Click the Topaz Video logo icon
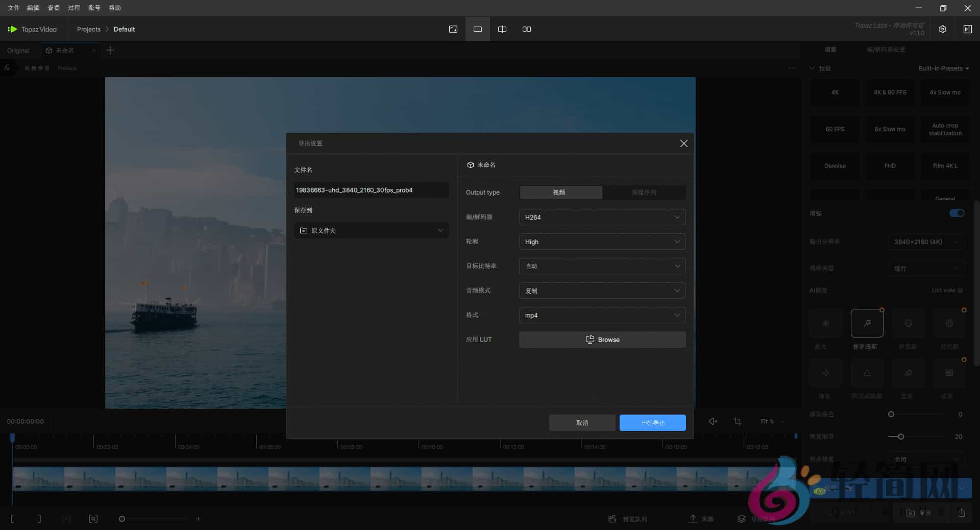 point(13,29)
